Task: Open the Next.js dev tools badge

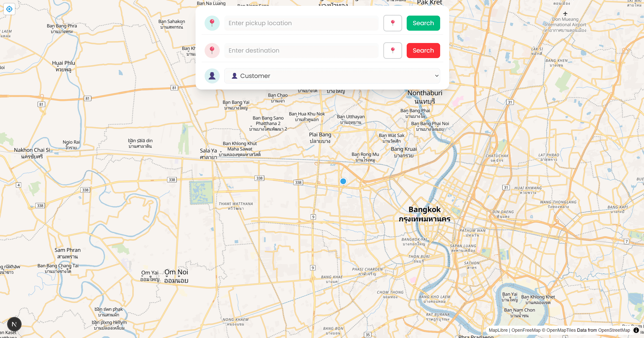Action: 14,324
